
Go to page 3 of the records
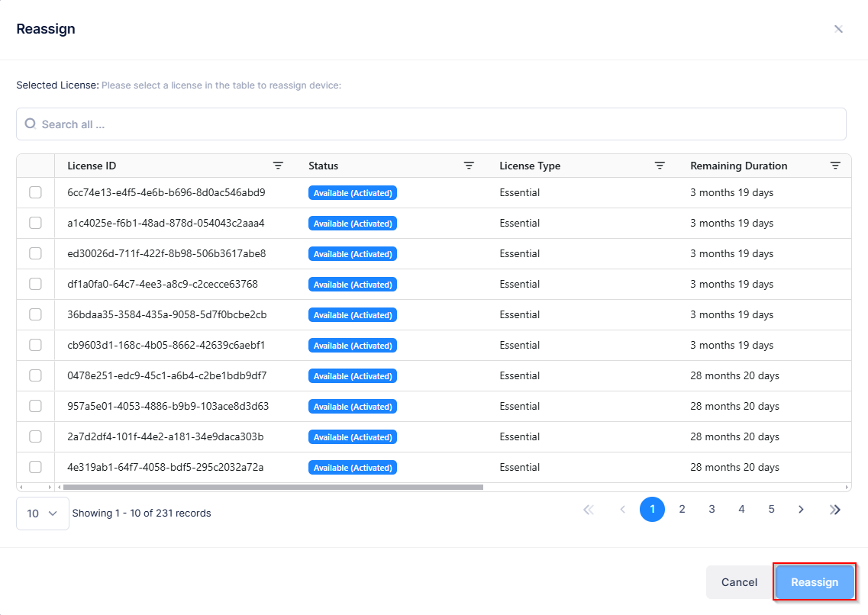712,510
